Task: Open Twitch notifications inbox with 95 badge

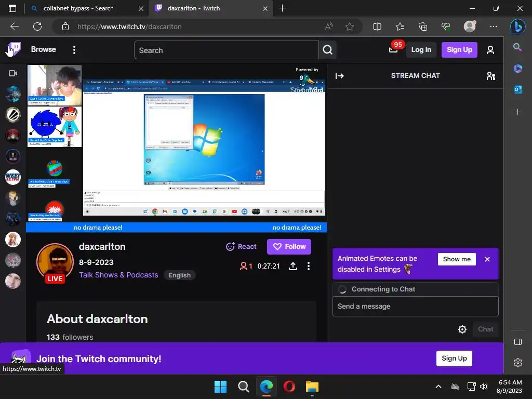Action: point(394,49)
